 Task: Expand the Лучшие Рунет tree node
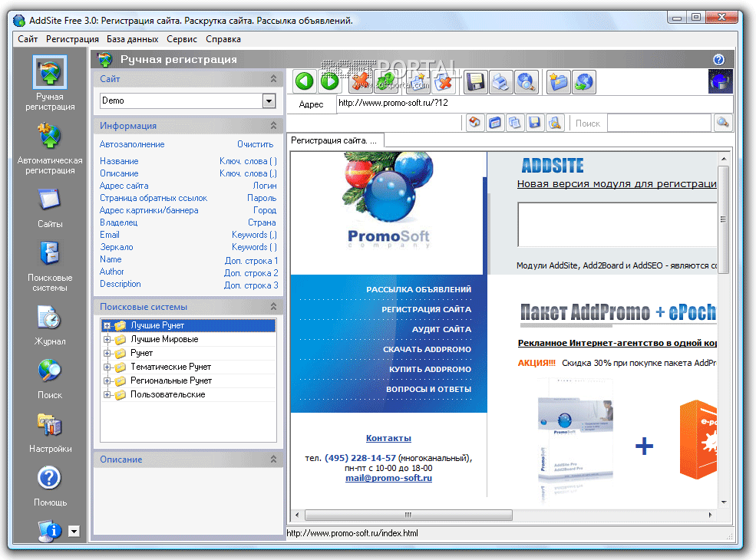click(x=107, y=325)
